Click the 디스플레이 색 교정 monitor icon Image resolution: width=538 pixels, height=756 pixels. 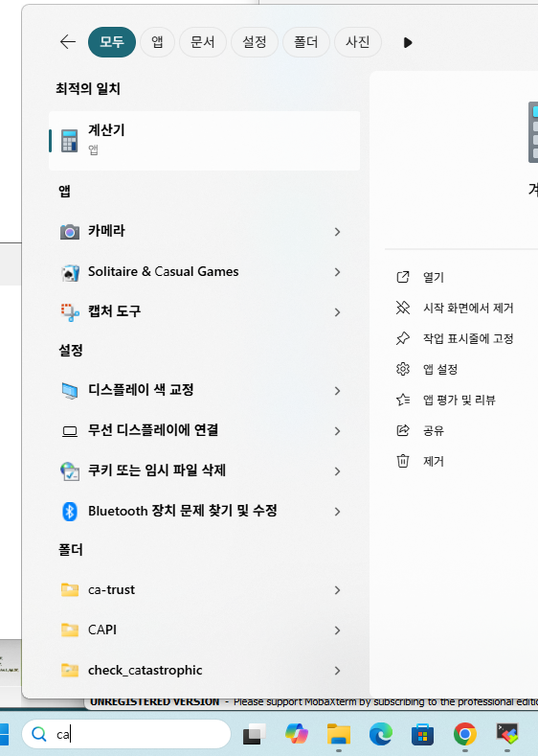[x=70, y=391]
